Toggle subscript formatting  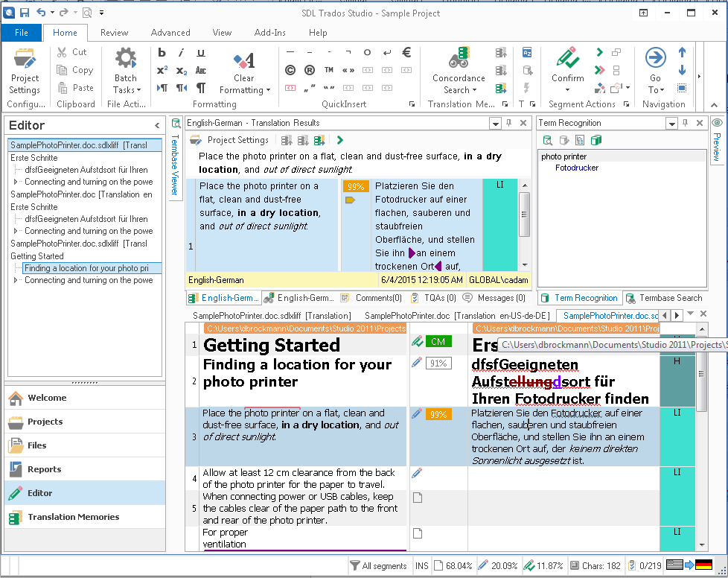(x=181, y=70)
